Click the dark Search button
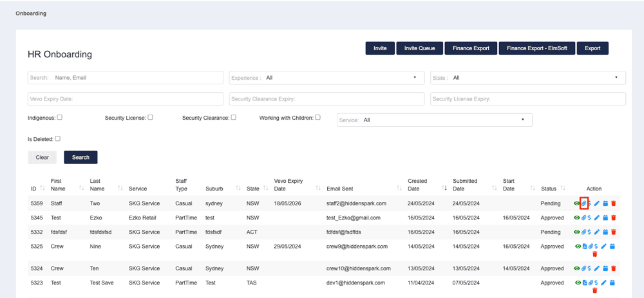The height and width of the screenshot is (298, 644). [80, 157]
